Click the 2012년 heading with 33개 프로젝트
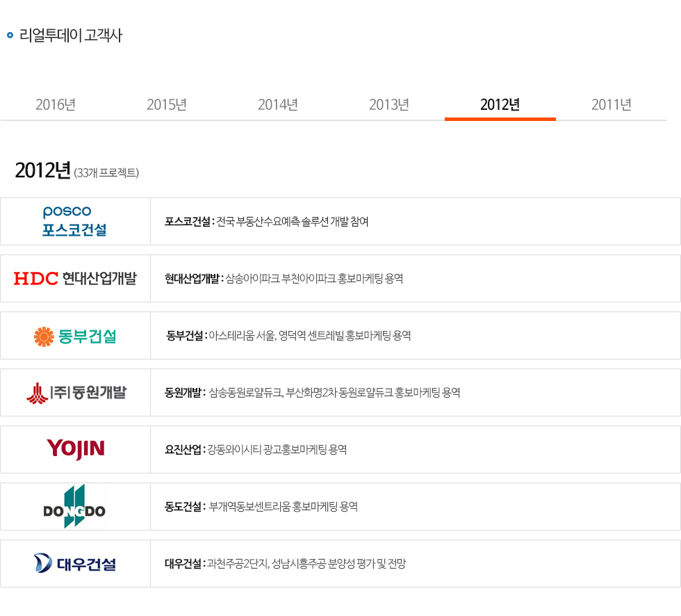The image size is (681, 616). [x=76, y=171]
